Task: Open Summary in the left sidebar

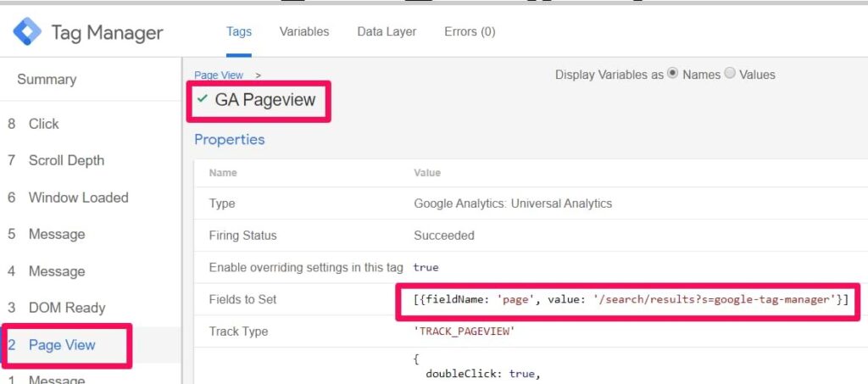Action: point(47,80)
